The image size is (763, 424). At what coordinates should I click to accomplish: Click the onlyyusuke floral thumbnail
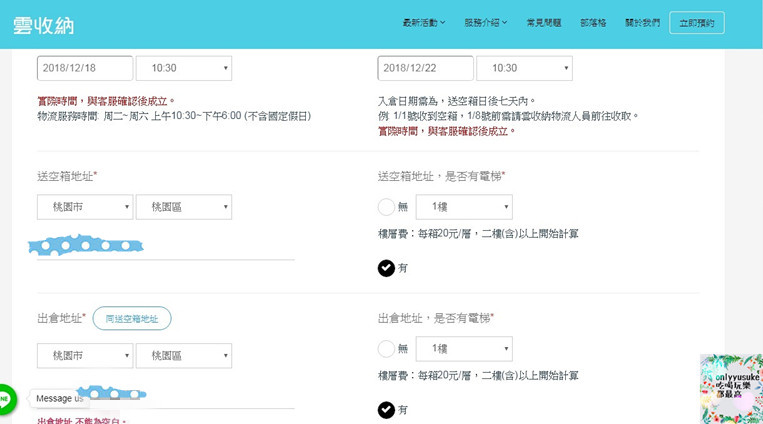click(731, 388)
